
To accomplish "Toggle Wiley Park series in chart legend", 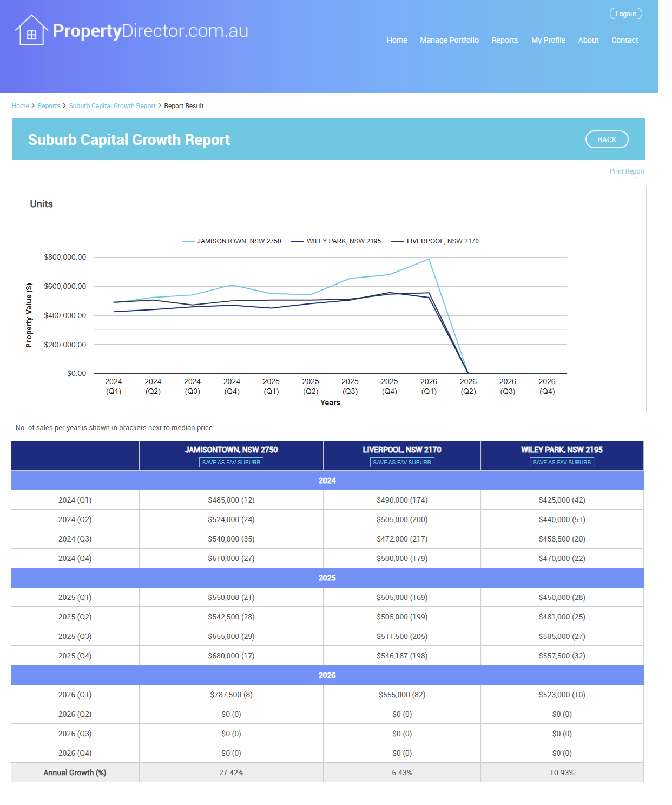I will point(336,241).
